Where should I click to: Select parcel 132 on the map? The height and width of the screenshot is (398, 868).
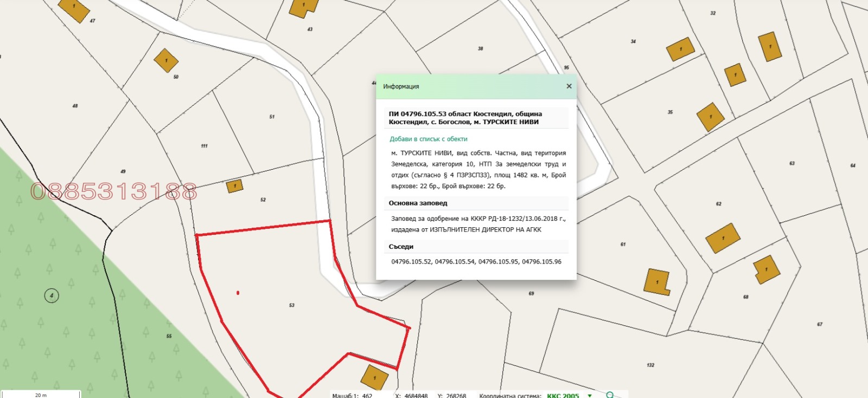[650, 365]
